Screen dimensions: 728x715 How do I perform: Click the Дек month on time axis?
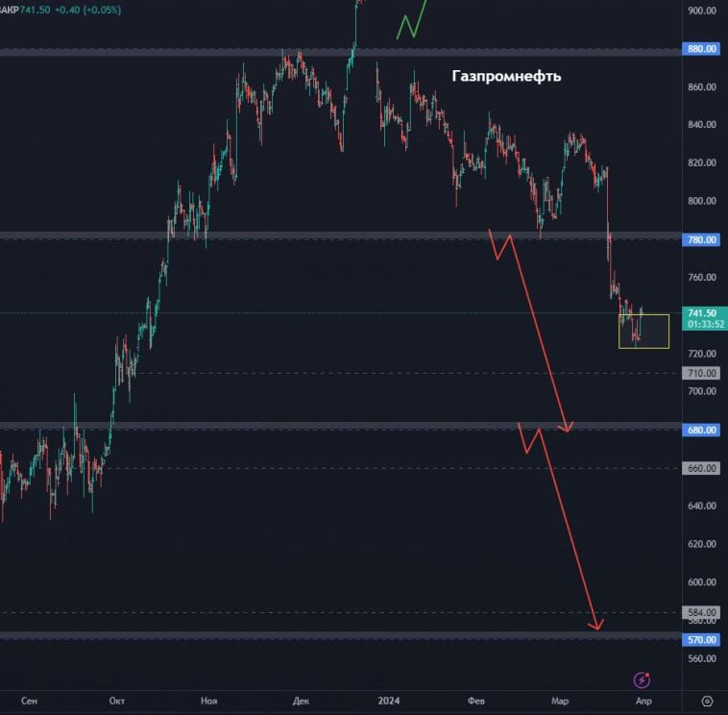[301, 701]
